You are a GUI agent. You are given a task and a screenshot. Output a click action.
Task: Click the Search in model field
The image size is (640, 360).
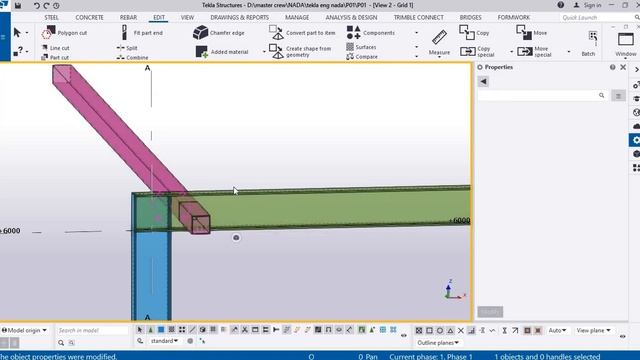tap(92, 330)
